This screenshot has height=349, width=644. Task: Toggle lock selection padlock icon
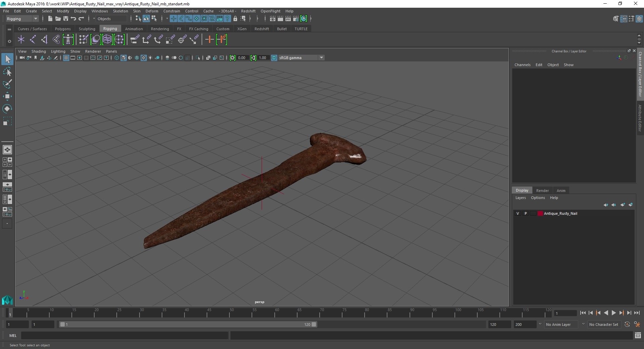[235, 19]
